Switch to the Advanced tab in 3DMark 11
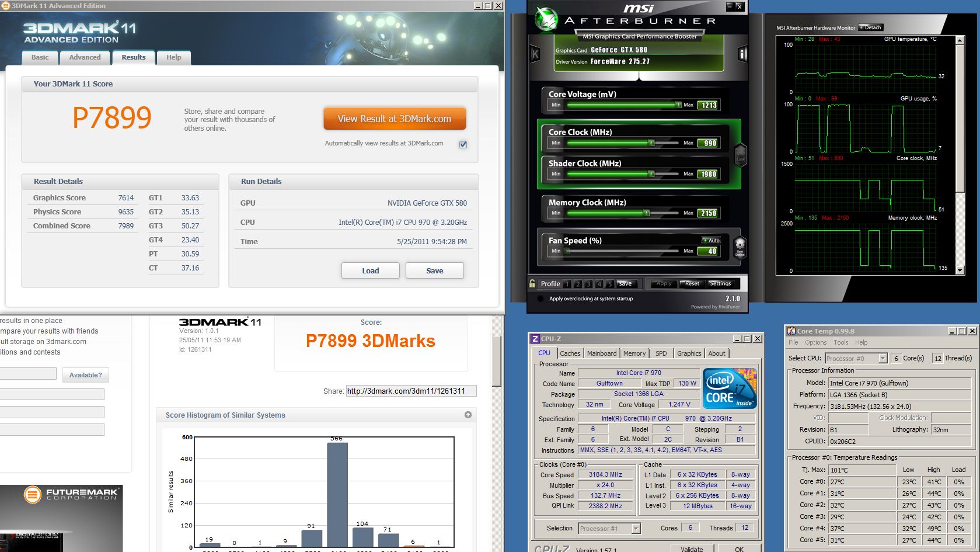 tap(85, 57)
